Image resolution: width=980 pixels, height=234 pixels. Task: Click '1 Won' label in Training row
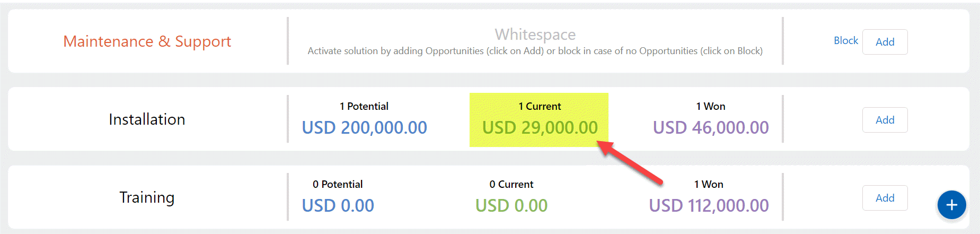(x=709, y=184)
